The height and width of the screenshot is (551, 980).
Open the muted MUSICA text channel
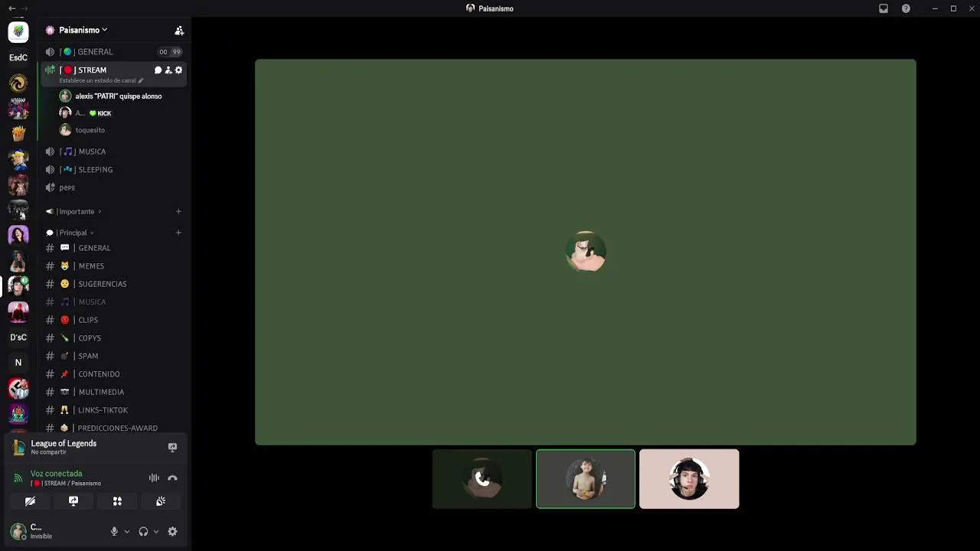pos(113,302)
